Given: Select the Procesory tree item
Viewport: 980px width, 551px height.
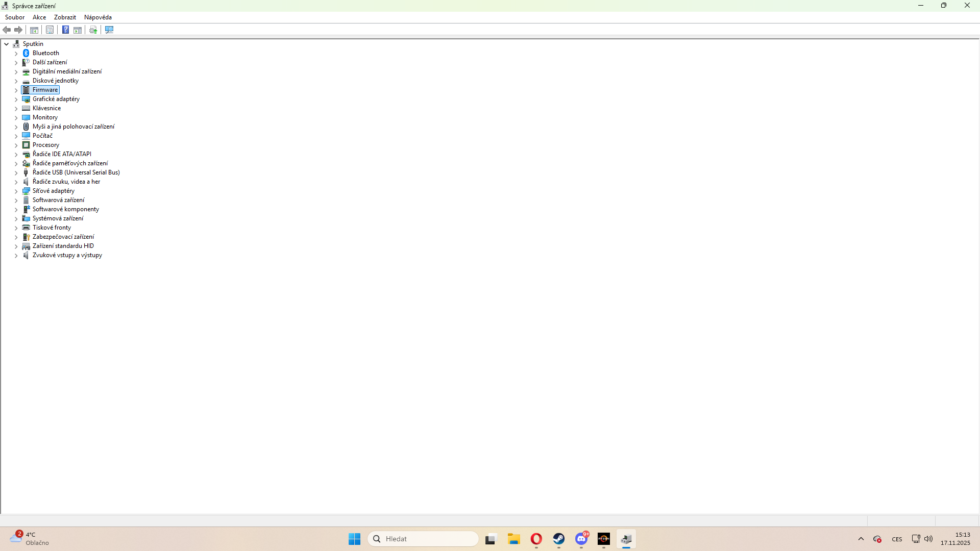Looking at the screenshot, I should tap(46, 145).
